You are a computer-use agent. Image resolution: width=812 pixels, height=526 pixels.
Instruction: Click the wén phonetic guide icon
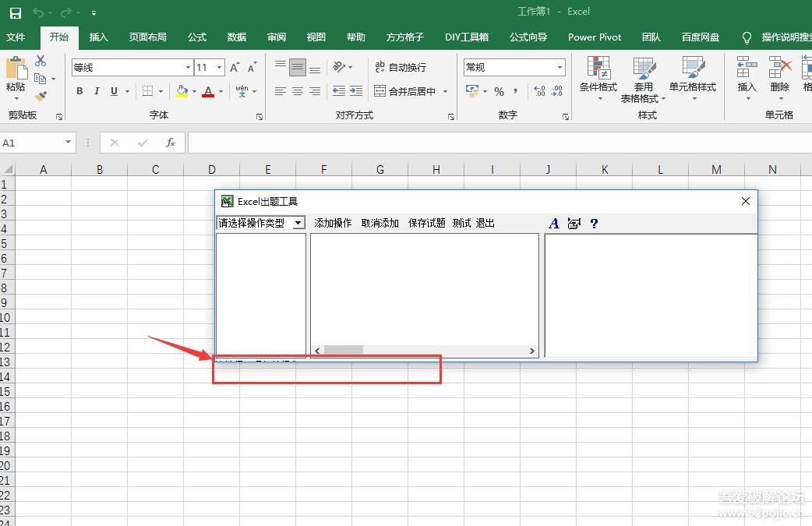[x=242, y=91]
